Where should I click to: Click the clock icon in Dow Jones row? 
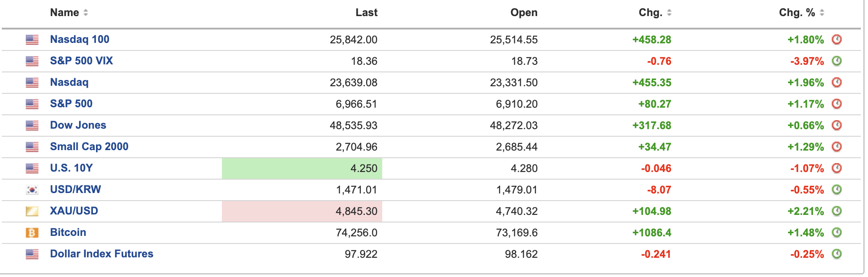point(836,126)
